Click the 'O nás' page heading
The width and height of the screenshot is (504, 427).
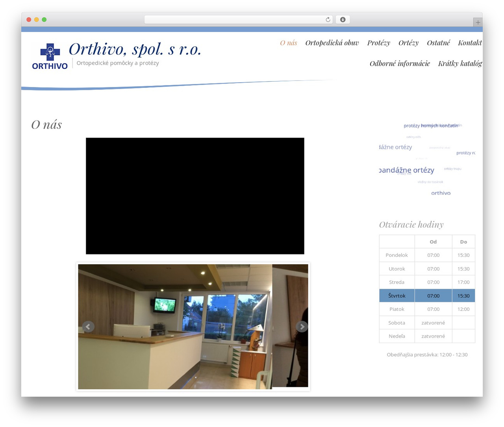click(x=46, y=124)
